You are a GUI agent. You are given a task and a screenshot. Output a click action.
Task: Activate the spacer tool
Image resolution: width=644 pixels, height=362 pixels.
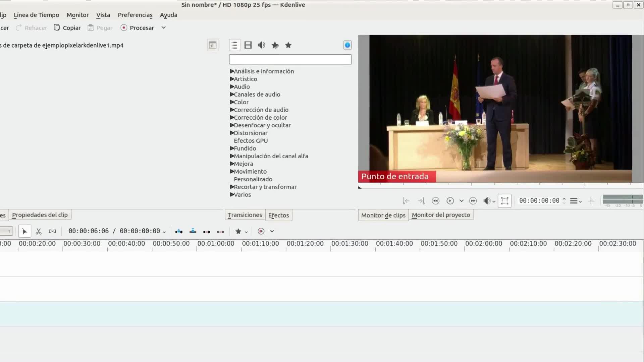[x=52, y=231]
